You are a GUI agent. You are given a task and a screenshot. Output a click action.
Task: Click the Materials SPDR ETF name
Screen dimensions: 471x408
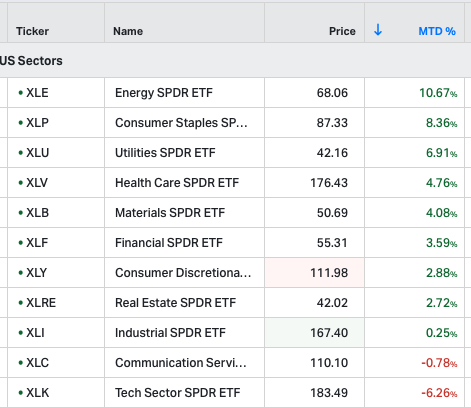pyautogui.click(x=170, y=213)
